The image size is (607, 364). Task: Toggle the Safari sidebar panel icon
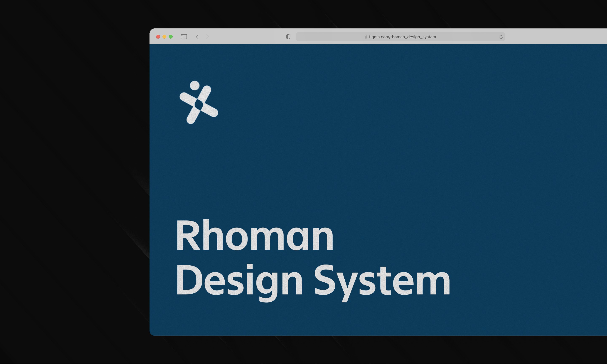click(x=184, y=37)
